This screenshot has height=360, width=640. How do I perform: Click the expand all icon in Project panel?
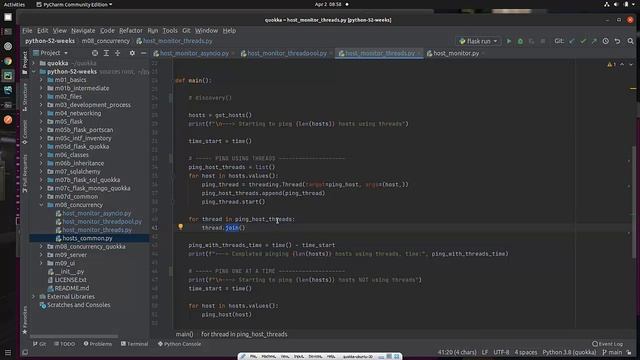tap(106, 53)
